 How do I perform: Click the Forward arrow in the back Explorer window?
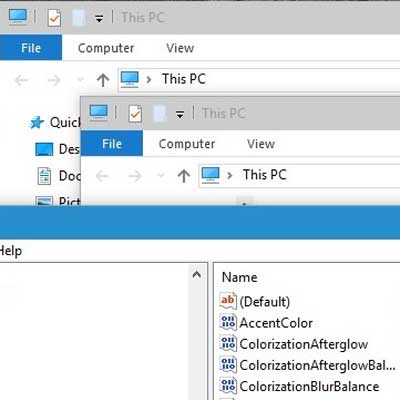click(x=54, y=80)
